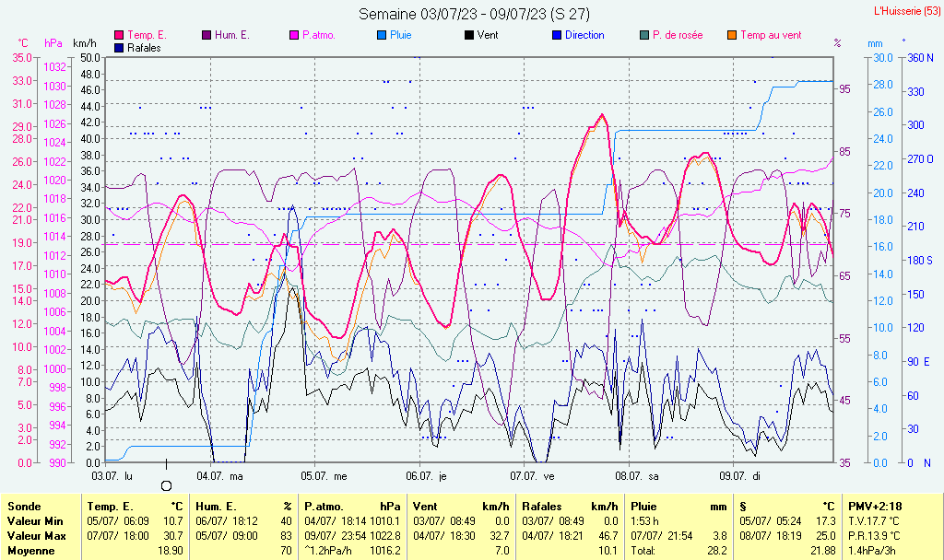This screenshot has width=944, height=560.
Task: Click the 'Temp. E.' legend label
Action: click(x=147, y=36)
